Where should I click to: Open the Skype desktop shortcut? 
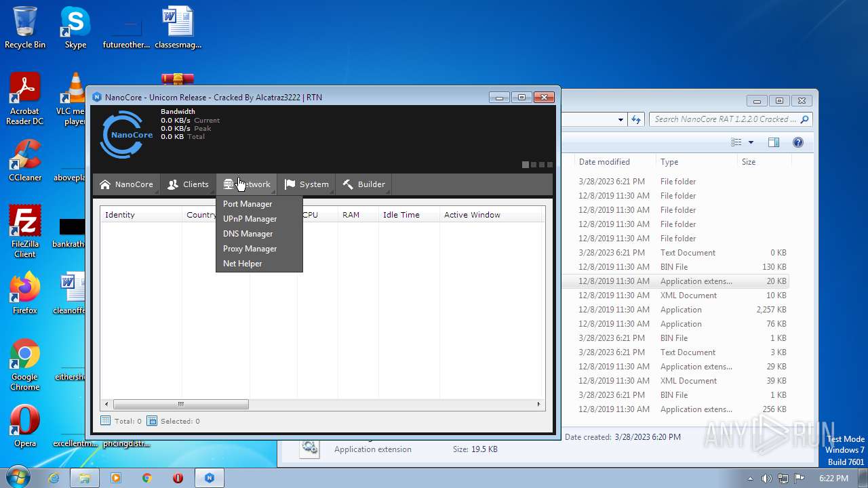pyautogui.click(x=75, y=28)
